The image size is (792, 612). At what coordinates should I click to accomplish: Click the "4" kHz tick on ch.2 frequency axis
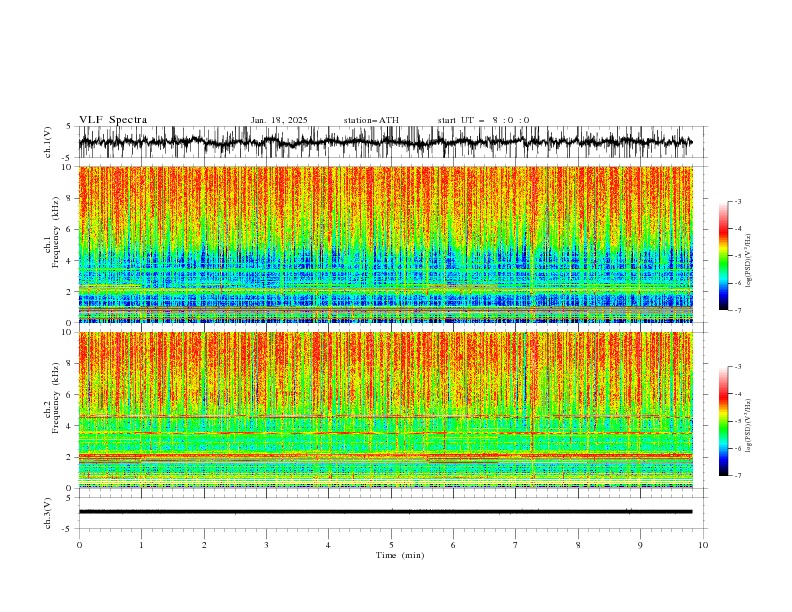70,426
